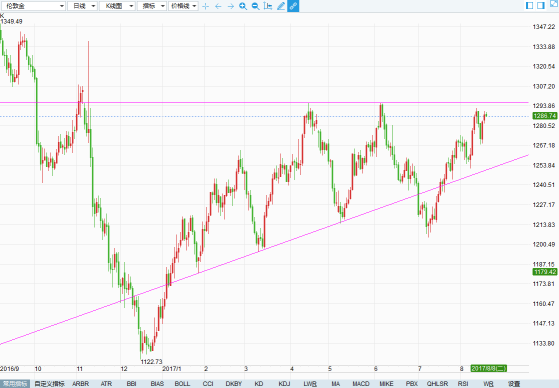
Task: Click the 1347.22 price axis label
Action: point(544,27)
